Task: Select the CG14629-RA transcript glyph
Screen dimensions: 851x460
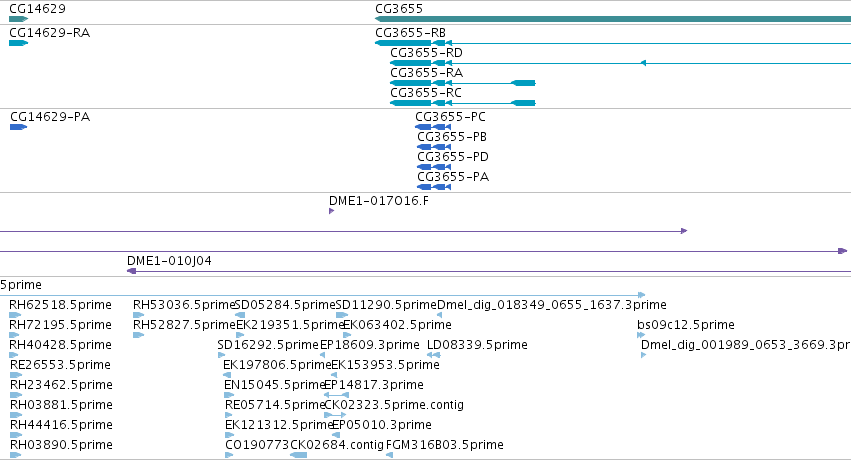Action: (x=18, y=43)
